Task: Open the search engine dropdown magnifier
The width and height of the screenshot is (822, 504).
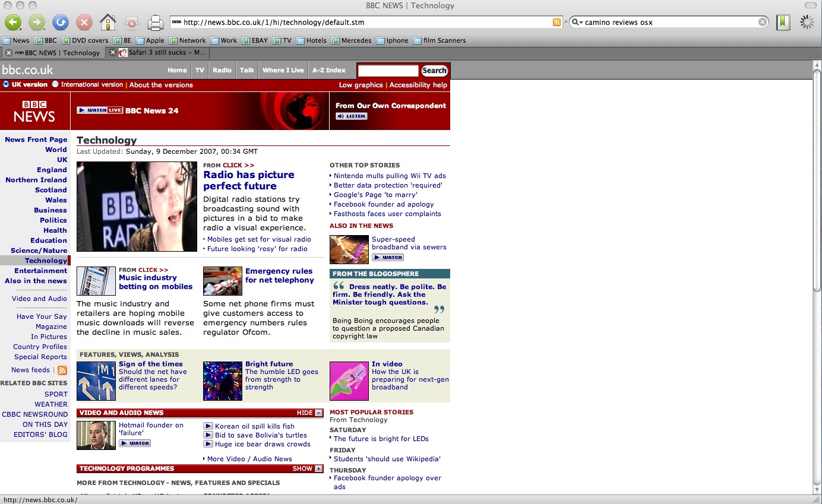Action: [x=577, y=23]
